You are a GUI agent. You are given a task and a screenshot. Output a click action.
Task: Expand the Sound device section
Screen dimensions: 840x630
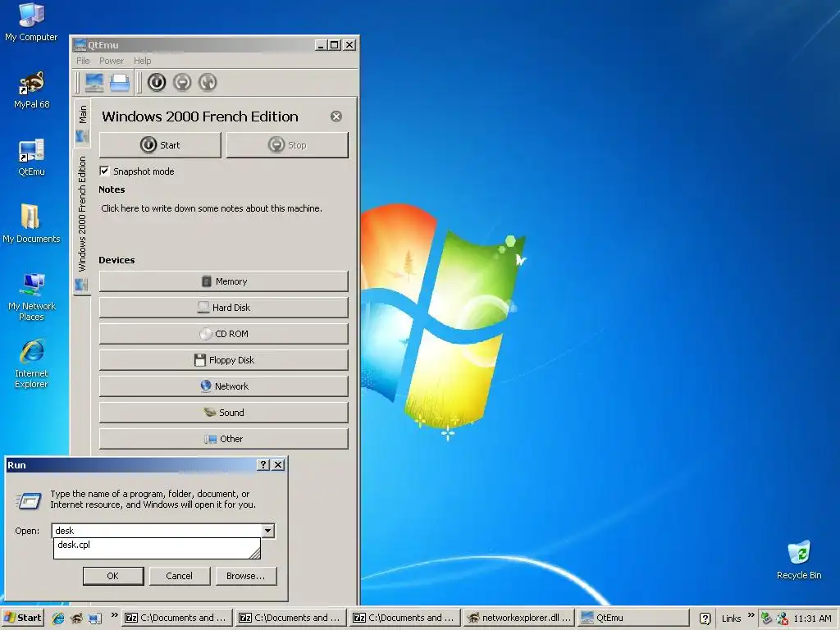pyautogui.click(x=223, y=413)
